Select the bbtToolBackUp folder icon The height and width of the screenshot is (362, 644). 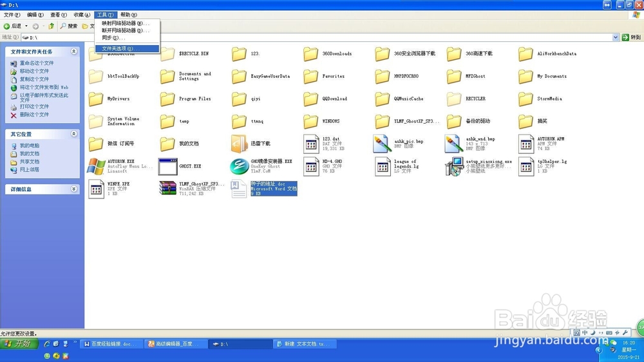click(x=96, y=77)
